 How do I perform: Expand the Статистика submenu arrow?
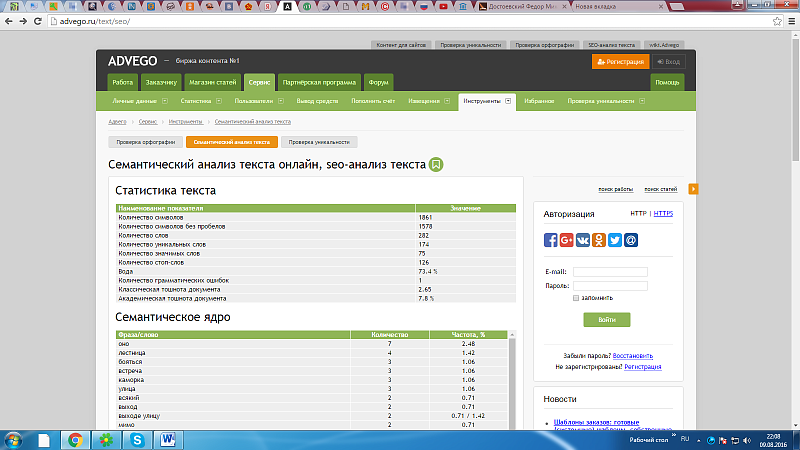[x=219, y=101]
